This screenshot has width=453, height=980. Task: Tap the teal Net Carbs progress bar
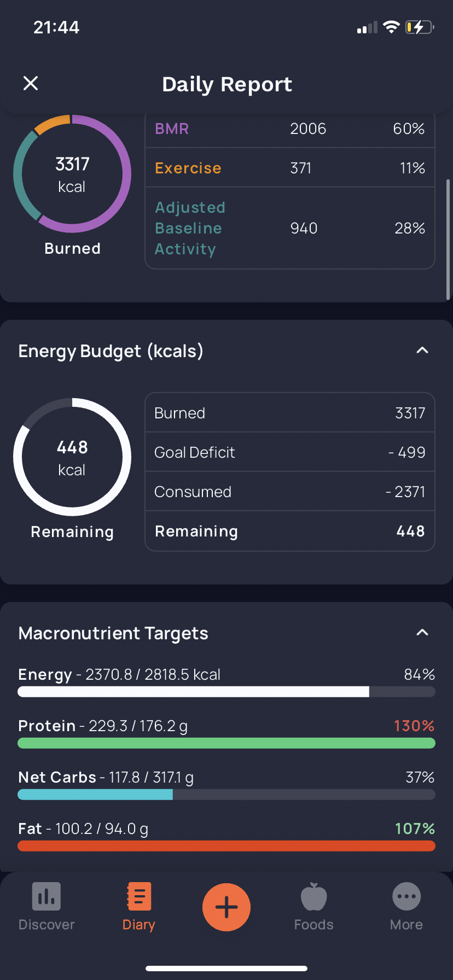coord(95,795)
